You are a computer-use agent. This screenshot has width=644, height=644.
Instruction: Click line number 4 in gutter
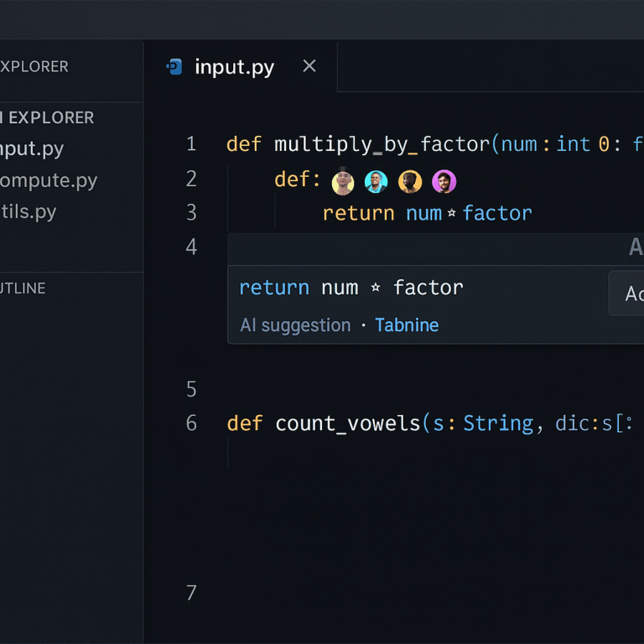(191, 247)
